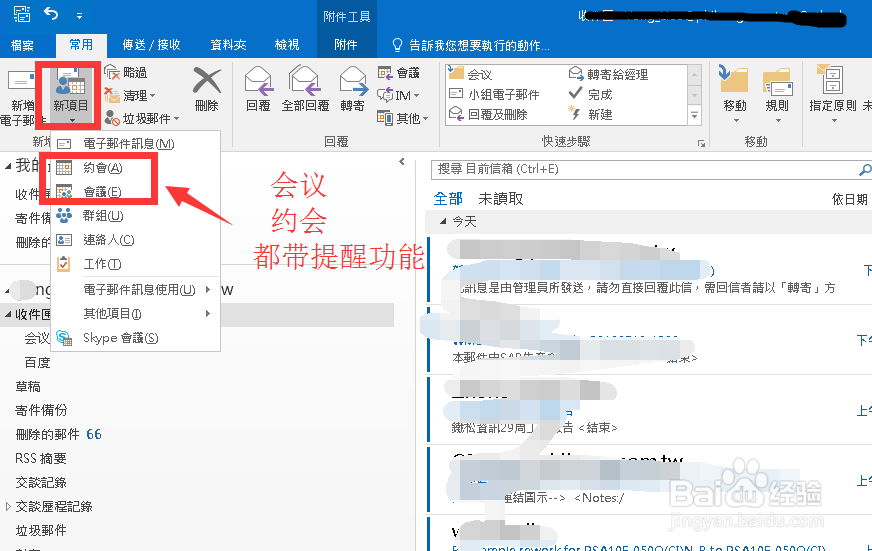
Task: Open the 資料夾 ribbon tab
Action: [228, 45]
